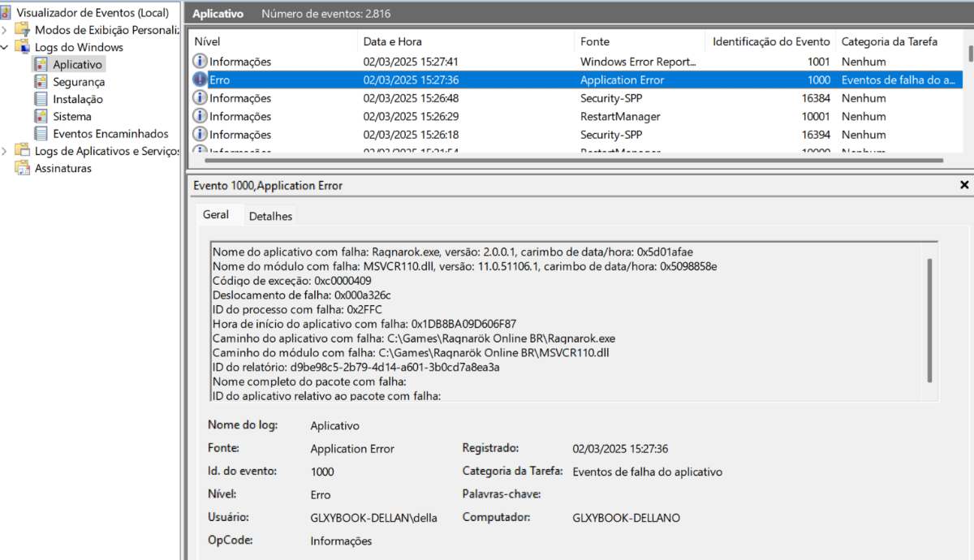Select the Aplicativo log icon in tree
Image resolution: width=974 pixels, height=560 pixels.
pos(41,64)
